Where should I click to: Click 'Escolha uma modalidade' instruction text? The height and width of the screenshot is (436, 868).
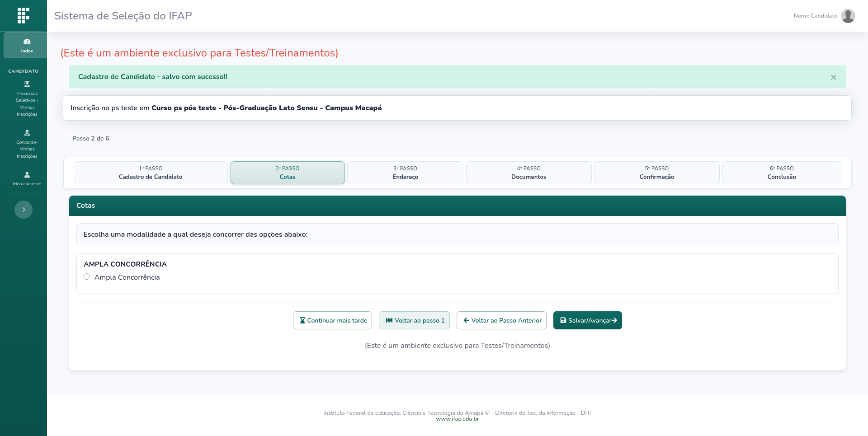(195, 234)
